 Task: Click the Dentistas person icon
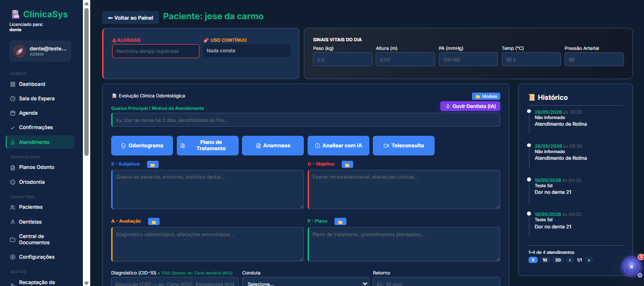(x=13, y=222)
